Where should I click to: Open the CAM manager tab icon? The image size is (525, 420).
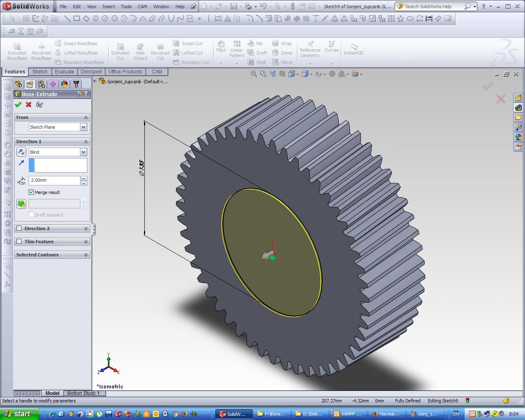76,84
